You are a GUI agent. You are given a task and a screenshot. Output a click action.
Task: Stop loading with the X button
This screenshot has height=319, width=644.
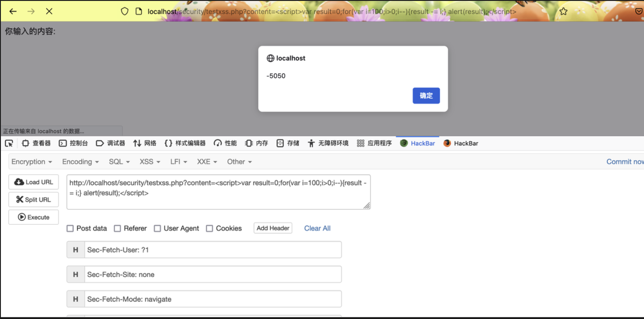tap(49, 11)
